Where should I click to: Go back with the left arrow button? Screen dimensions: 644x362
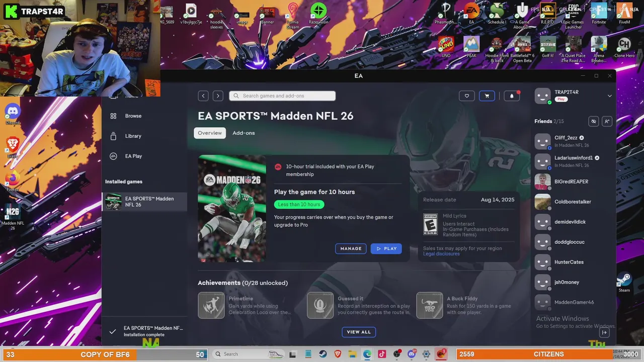(203, 96)
